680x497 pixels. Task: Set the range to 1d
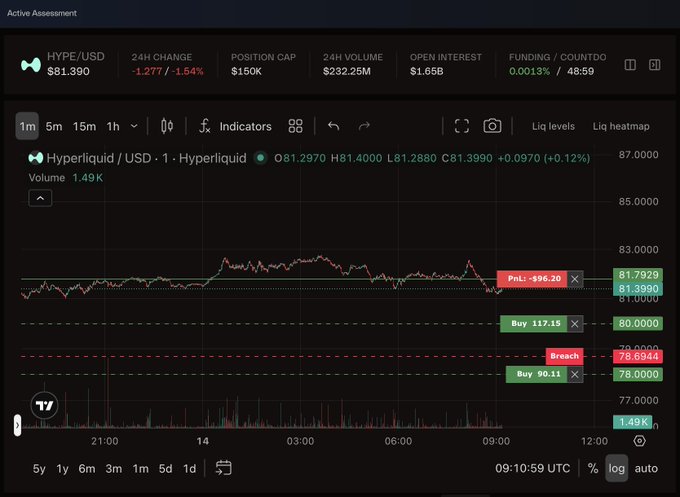(x=190, y=469)
